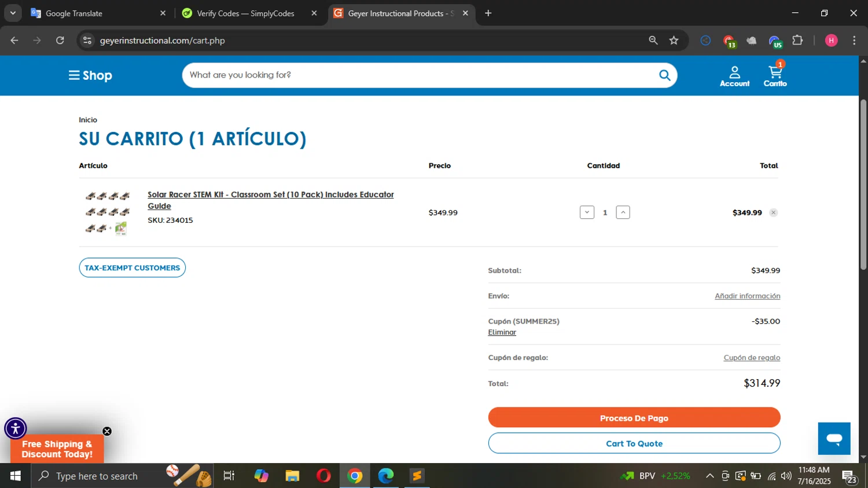Click the BPV stock widget

tap(656, 476)
